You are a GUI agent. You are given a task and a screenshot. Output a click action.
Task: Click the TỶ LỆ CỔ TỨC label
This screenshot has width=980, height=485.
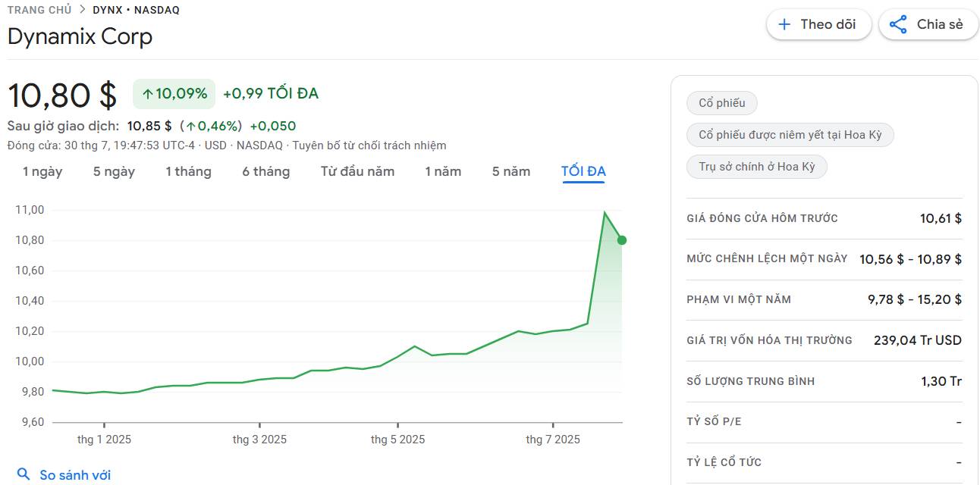pos(724,462)
